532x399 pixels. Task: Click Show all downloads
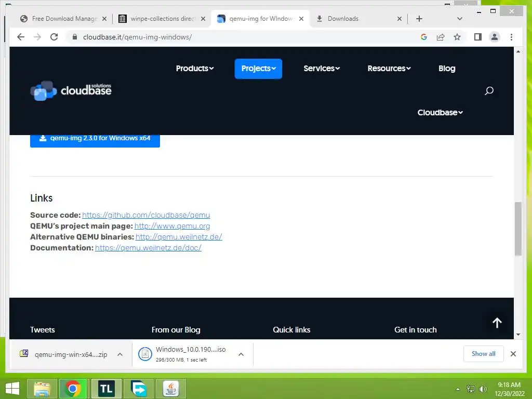pyautogui.click(x=483, y=354)
